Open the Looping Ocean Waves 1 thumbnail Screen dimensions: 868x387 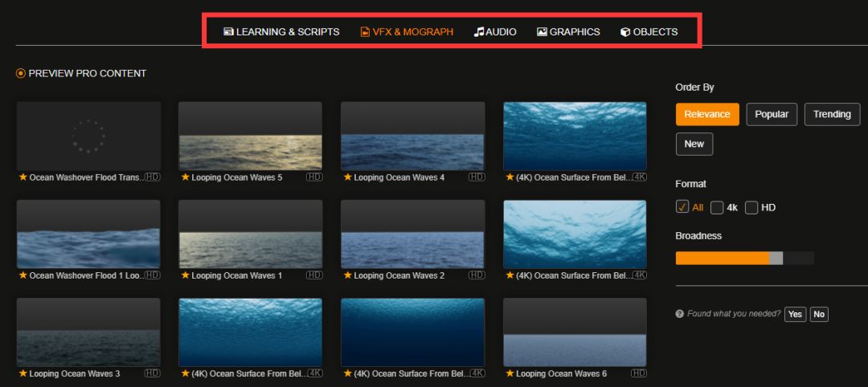[x=250, y=234]
